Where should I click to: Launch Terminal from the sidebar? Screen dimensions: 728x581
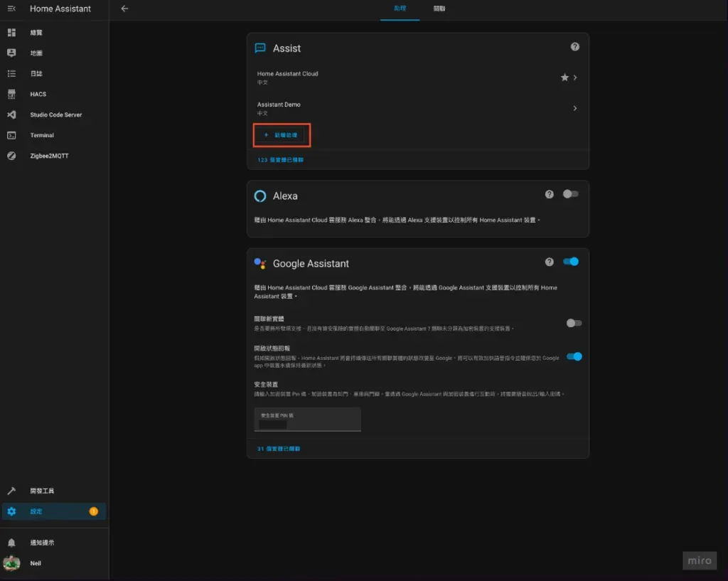pos(42,135)
